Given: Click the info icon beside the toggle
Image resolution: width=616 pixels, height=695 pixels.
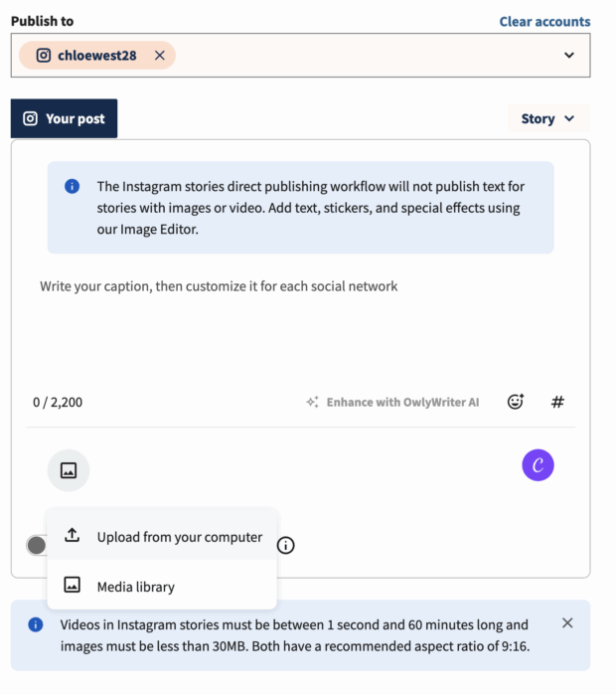Looking at the screenshot, I should coord(286,545).
